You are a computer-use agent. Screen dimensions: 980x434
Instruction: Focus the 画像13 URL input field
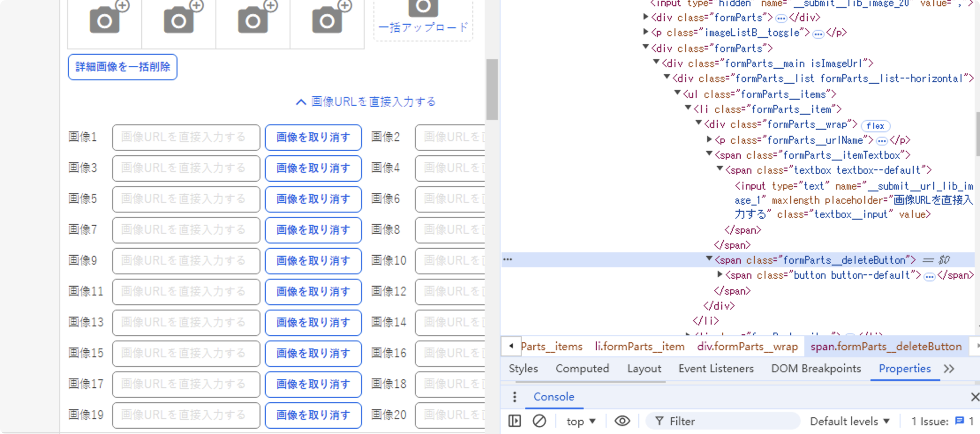click(186, 323)
